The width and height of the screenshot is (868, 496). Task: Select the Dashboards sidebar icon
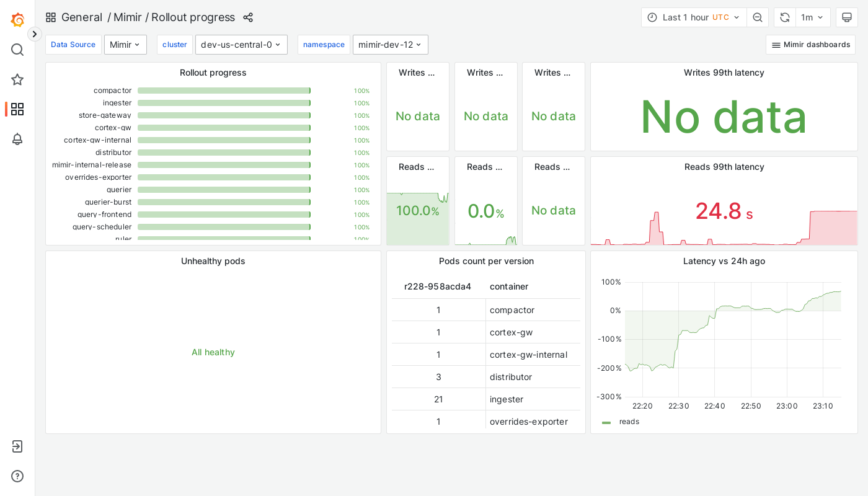tap(17, 109)
